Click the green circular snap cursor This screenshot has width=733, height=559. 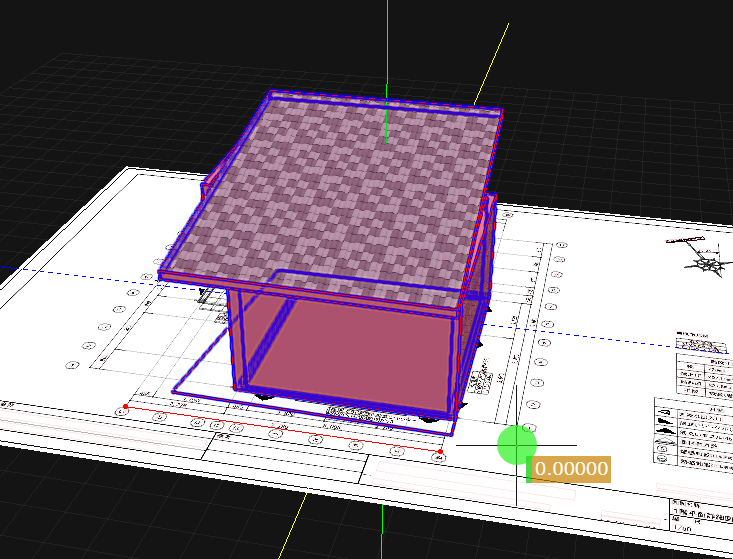pos(516,444)
